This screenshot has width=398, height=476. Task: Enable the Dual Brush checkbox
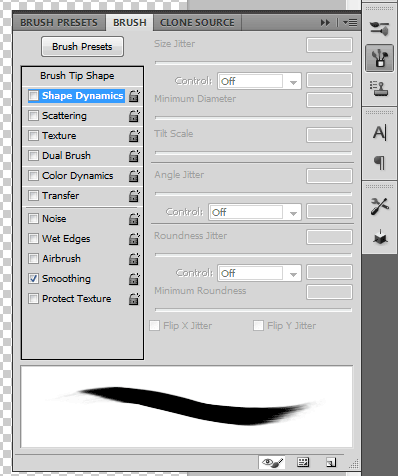point(33,156)
